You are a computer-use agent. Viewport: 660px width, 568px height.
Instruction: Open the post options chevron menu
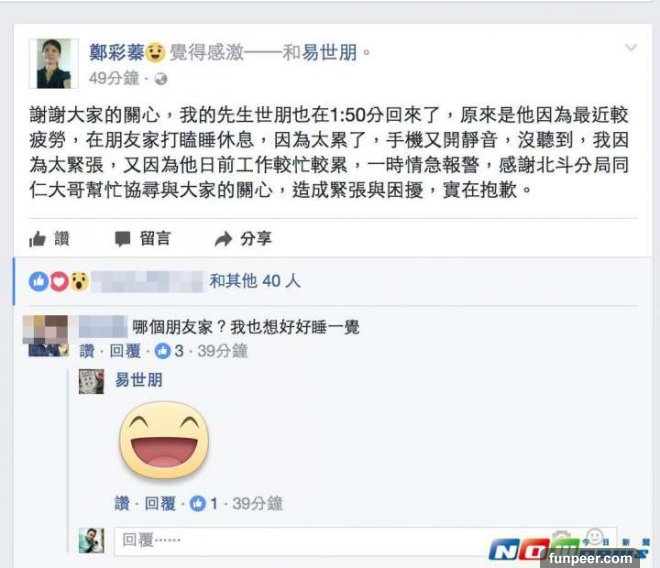[x=631, y=48]
